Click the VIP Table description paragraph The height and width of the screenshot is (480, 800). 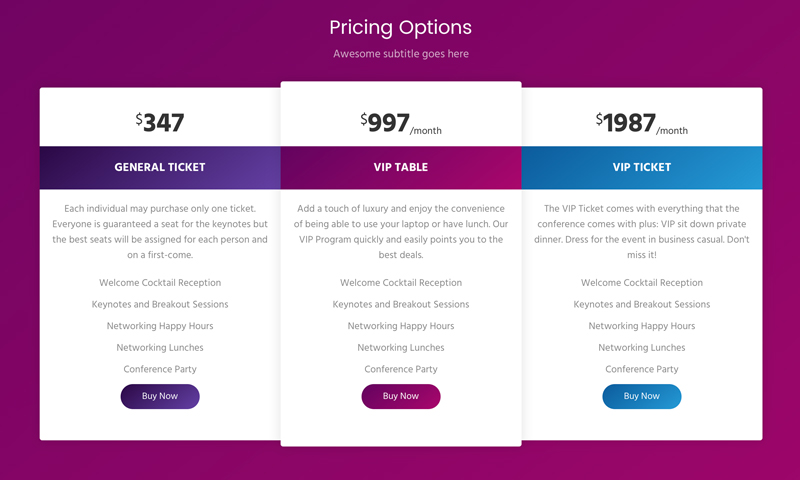click(401, 232)
